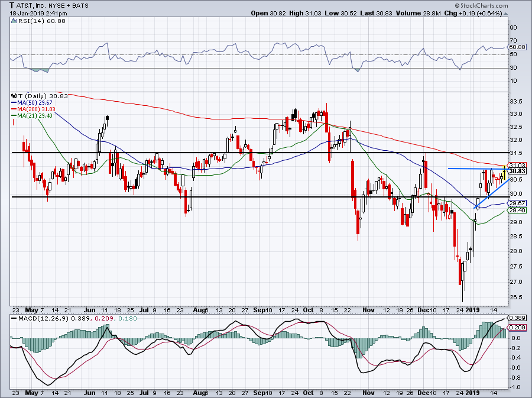Click the red-outlined 31.03 price axis flag
The width and height of the screenshot is (532, 398).
tap(517, 166)
